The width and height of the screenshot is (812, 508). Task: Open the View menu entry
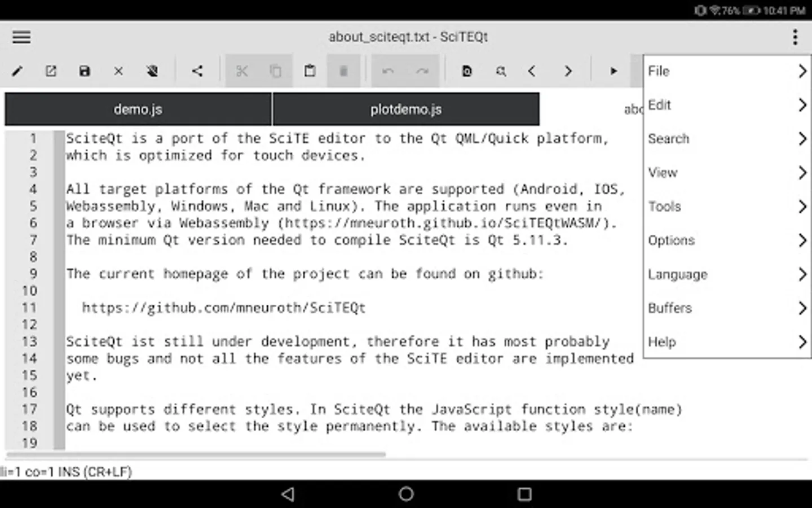point(727,173)
